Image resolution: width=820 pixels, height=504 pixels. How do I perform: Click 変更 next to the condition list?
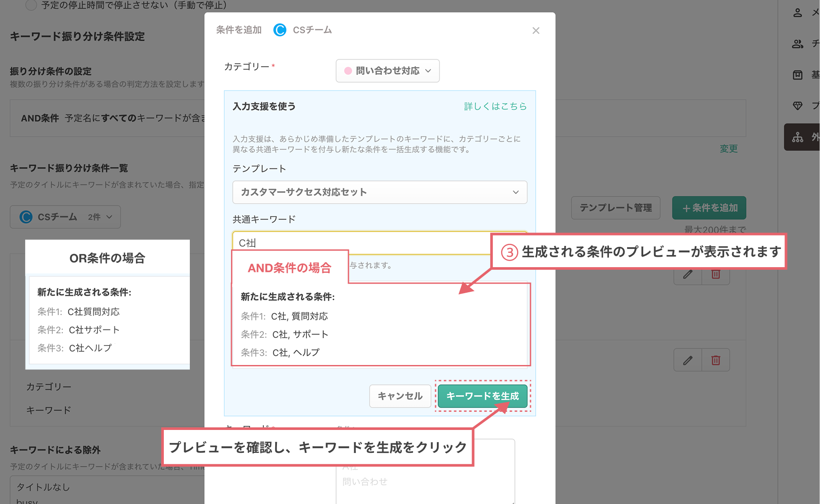pos(728,149)
